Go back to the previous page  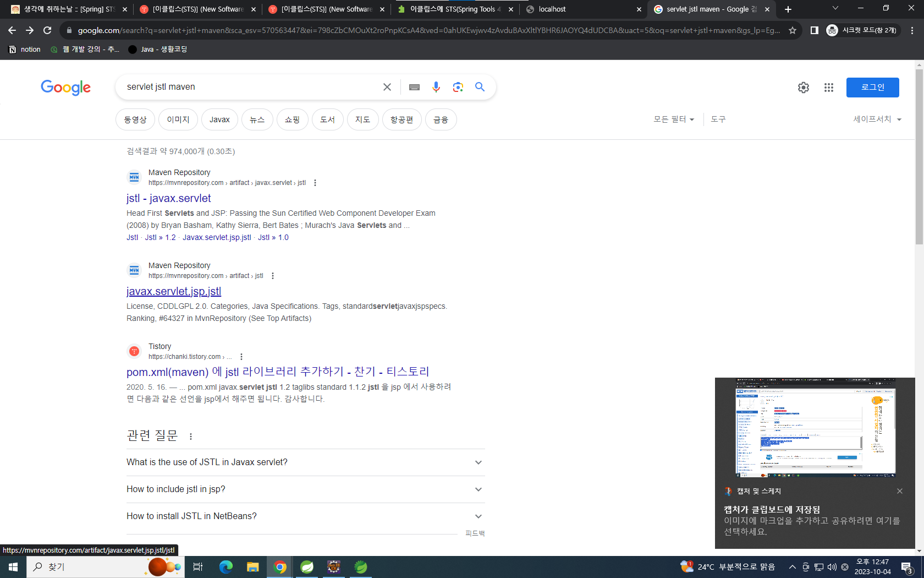(12, 30)
